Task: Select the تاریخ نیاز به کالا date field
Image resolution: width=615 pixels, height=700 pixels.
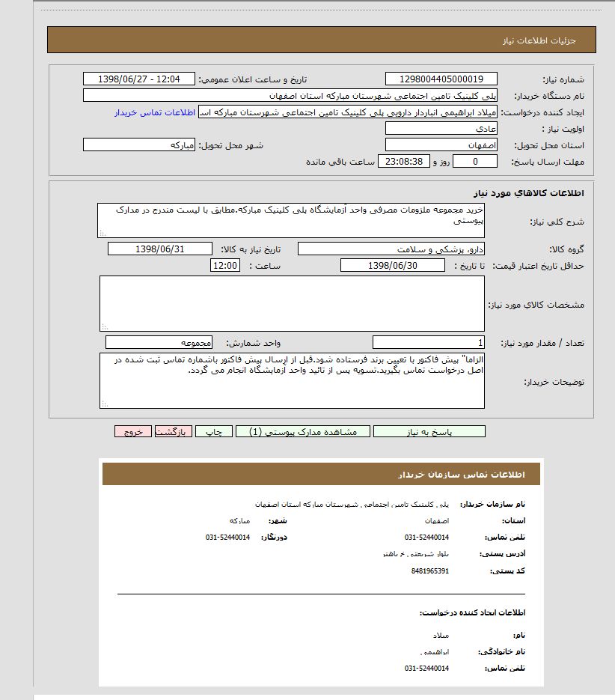Action: point(160,249)
